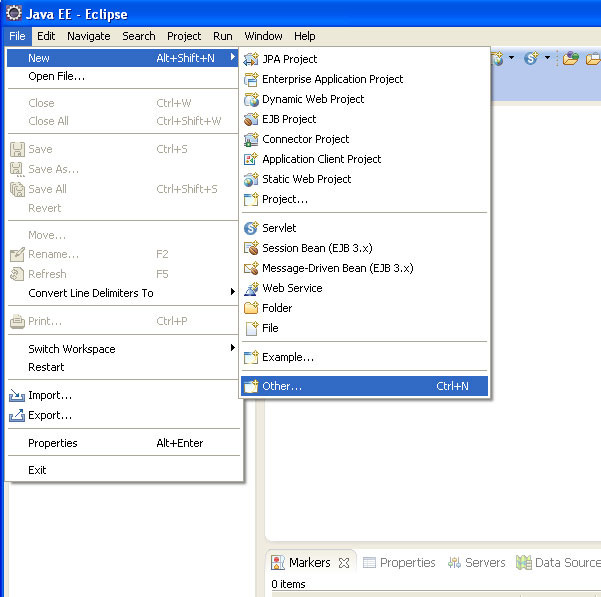Open dropdown arrow beside the web project toolbar button

tap(511, 58)
